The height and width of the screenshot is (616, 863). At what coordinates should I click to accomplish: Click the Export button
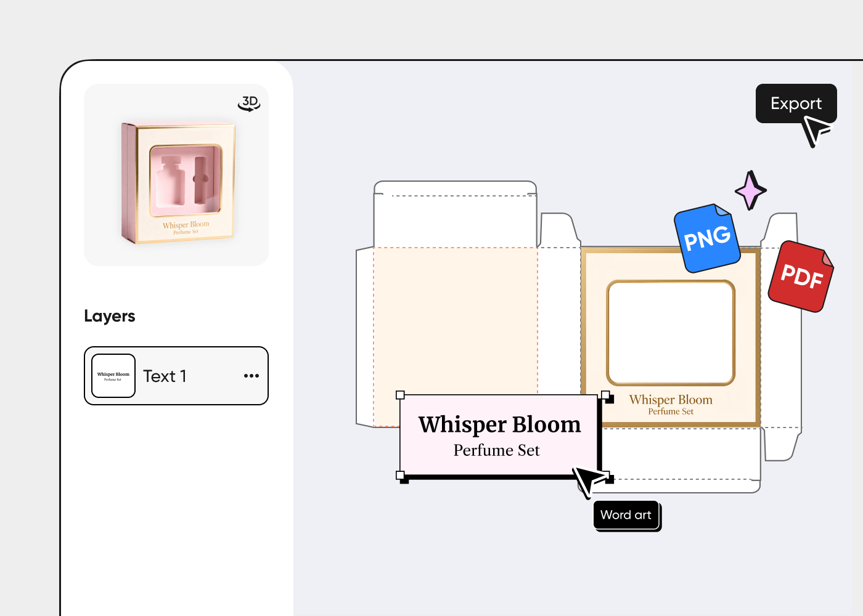796,103
